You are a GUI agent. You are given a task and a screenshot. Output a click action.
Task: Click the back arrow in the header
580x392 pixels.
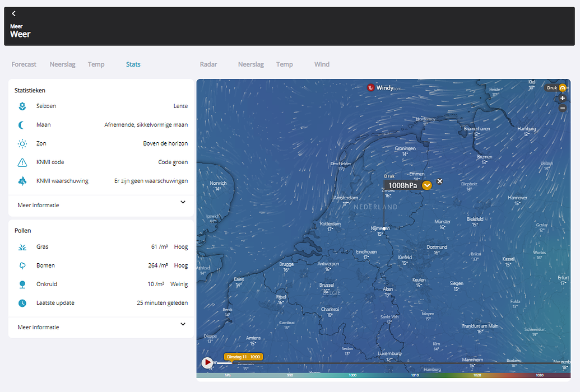tap(13, 14)
